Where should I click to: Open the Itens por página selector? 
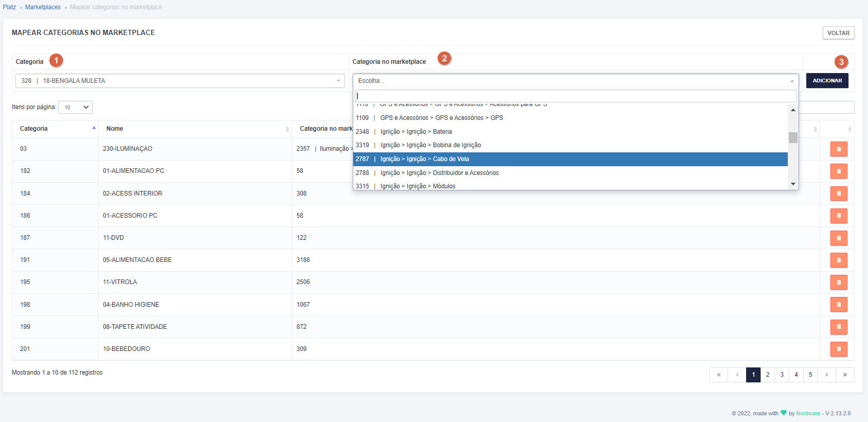pos(75,107)
